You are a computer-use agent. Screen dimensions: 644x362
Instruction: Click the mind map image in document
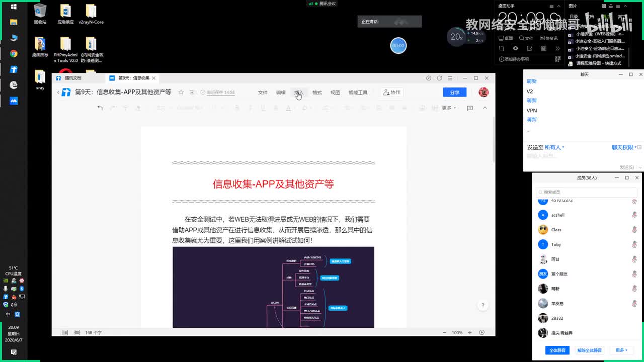pos(273,287)
